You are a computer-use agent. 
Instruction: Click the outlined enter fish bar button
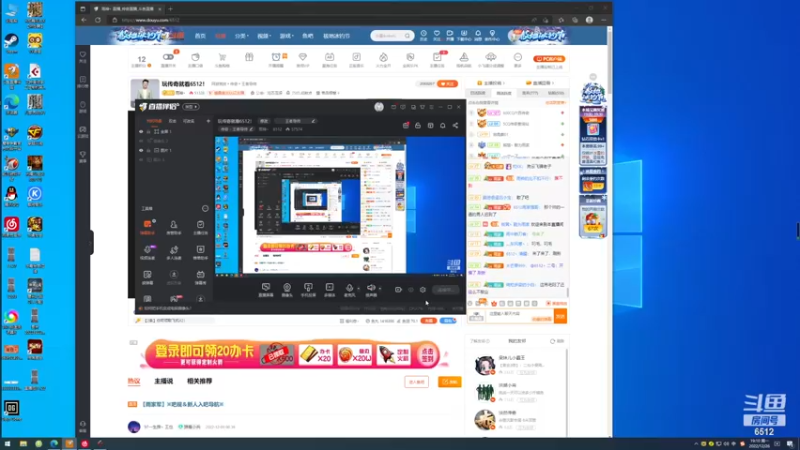(416, 382)
